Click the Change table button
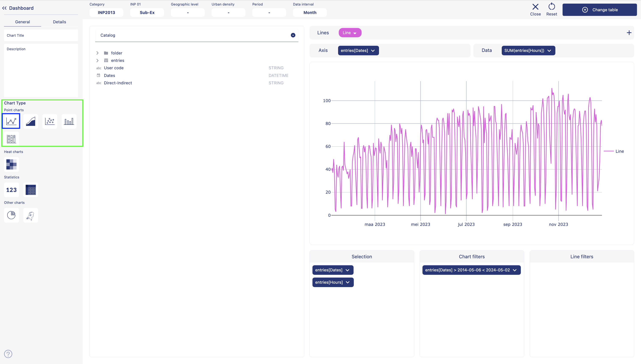 [599, 10]
